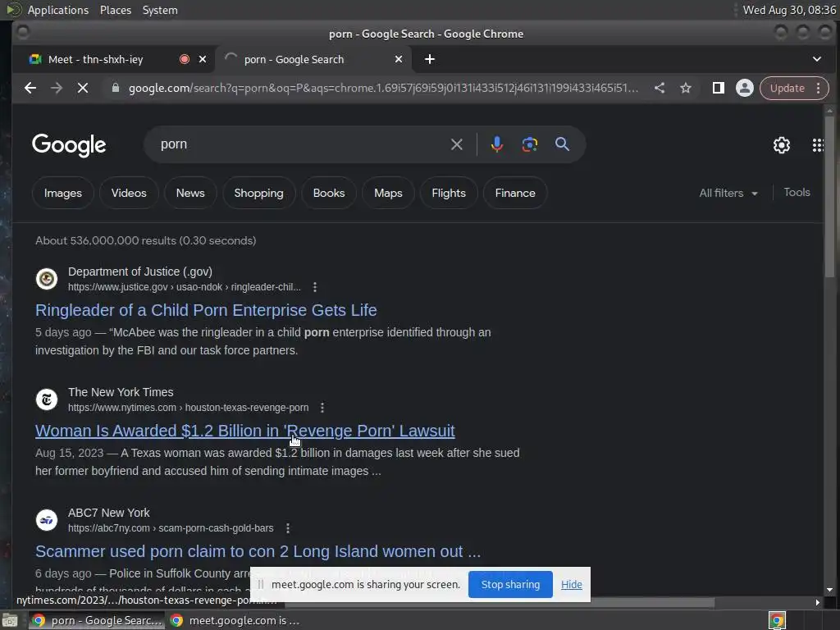
Task: Select the Finance filter
Action: 515,193
